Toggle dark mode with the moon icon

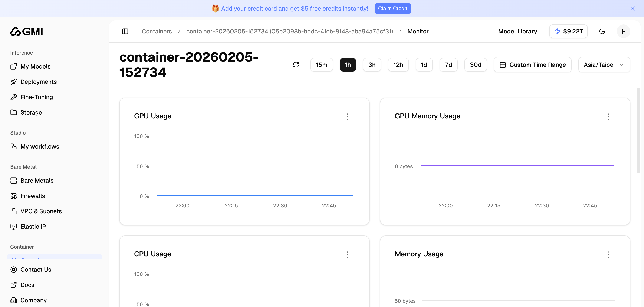pyautogui.click(x=602, y=31)
